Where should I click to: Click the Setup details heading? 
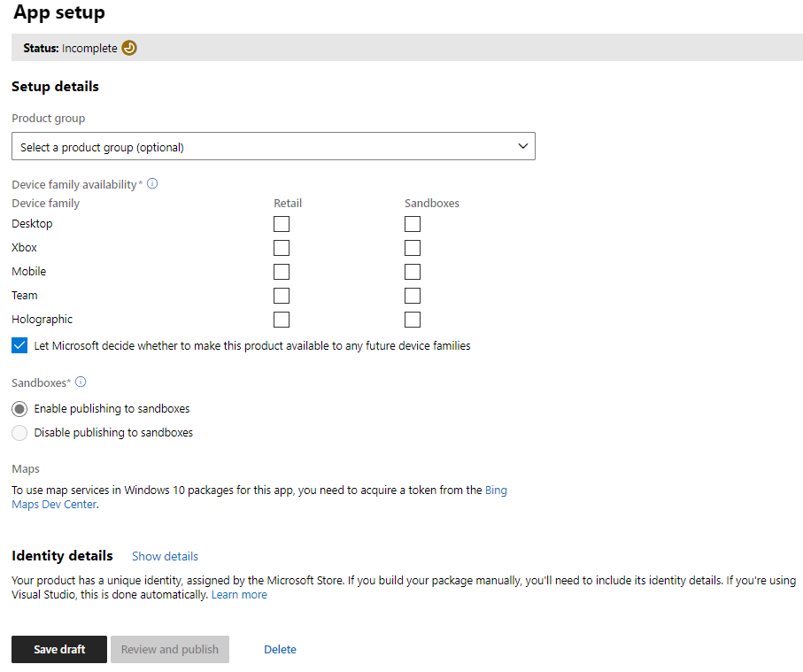click(55, 87)
